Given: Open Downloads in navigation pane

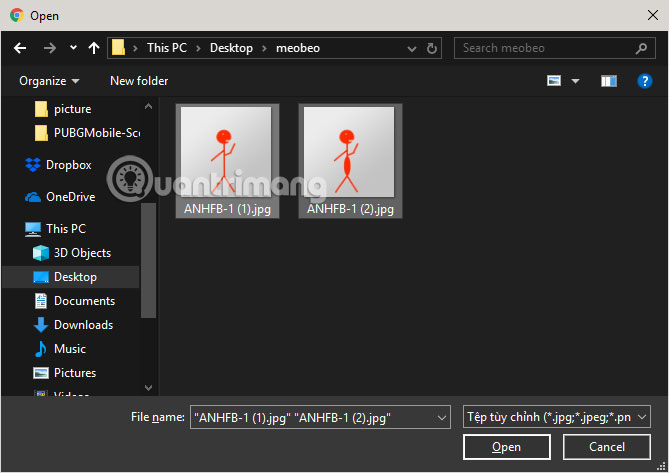Looking at the screenshot, I should (x=83, y=325).
